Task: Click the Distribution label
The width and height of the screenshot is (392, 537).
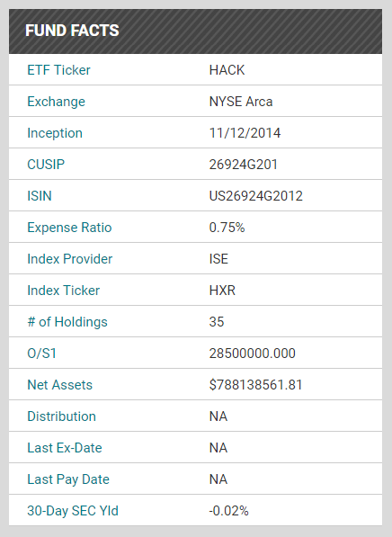Action: [x=62, y=416]
